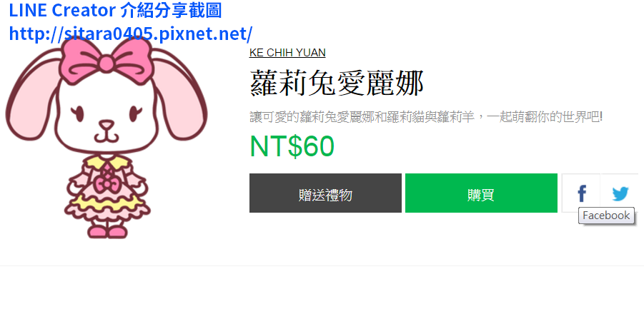Open the sitara0405.pixnet.net watermark URL
The width and height of the screenshot is (644, 319).
131,34
